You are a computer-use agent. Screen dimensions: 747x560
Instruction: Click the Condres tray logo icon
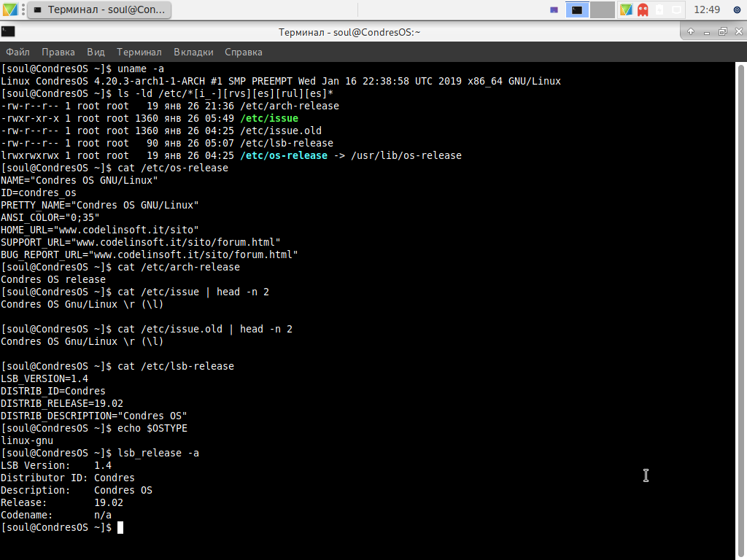[x=626, y=9]
